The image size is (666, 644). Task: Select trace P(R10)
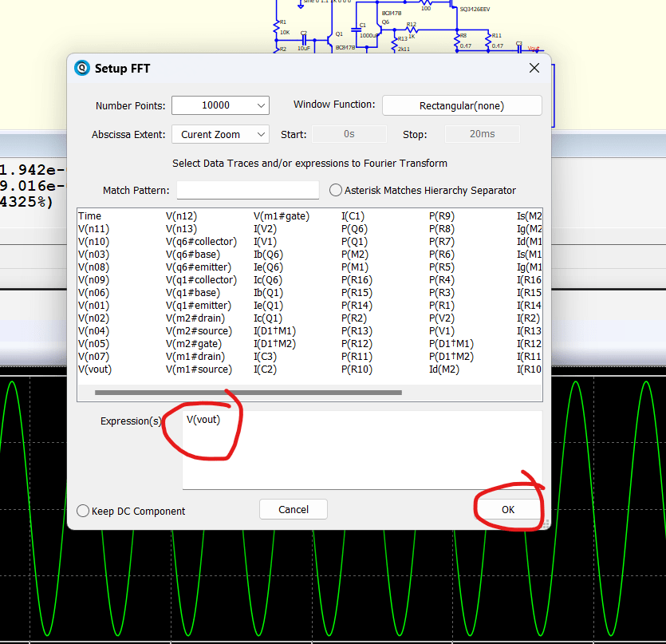(357, 369)
